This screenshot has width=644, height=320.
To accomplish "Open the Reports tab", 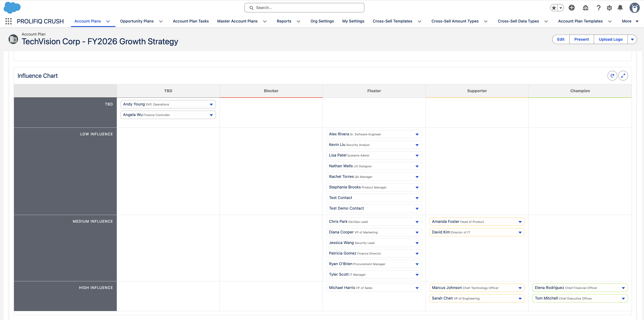I will click(284, 21).
